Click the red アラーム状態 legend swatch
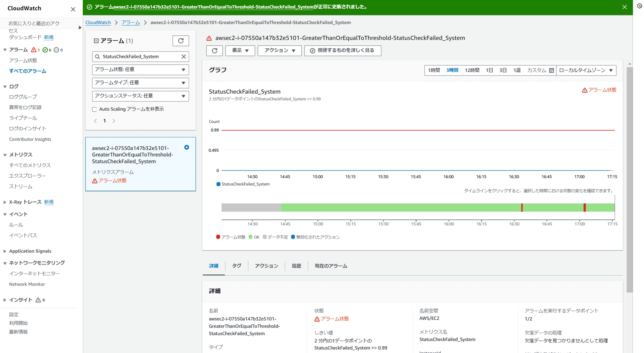The width and height of the screenshot is (644, 353). (x=218, y=237)
